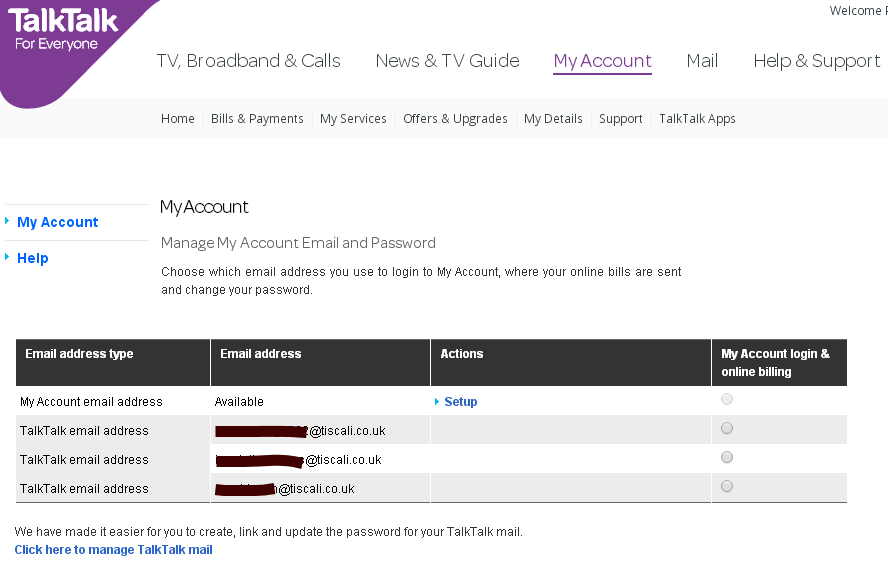Select the My Account main tab
This screenshot has height=562, width=888.
coord(602,61)
